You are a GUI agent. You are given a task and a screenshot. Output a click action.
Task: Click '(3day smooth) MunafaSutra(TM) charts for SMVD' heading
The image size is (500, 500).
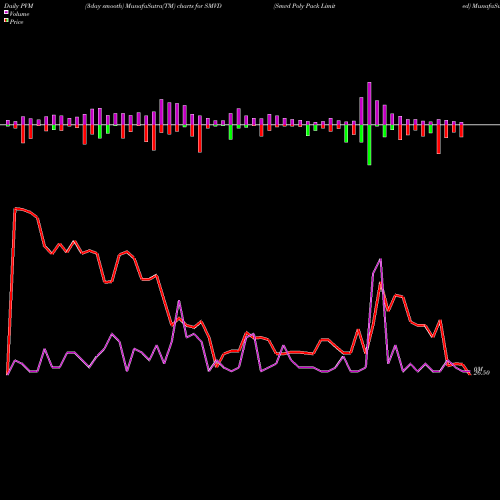[153, 6]
